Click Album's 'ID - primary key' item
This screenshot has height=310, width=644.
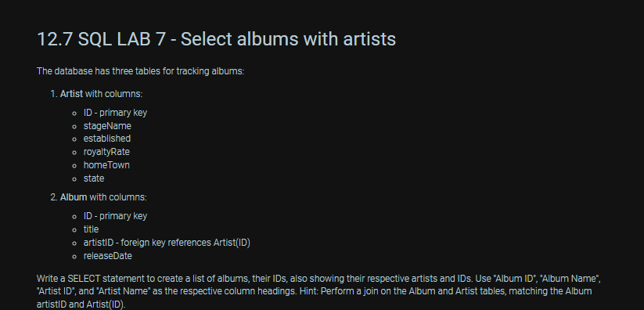point(115,216)
